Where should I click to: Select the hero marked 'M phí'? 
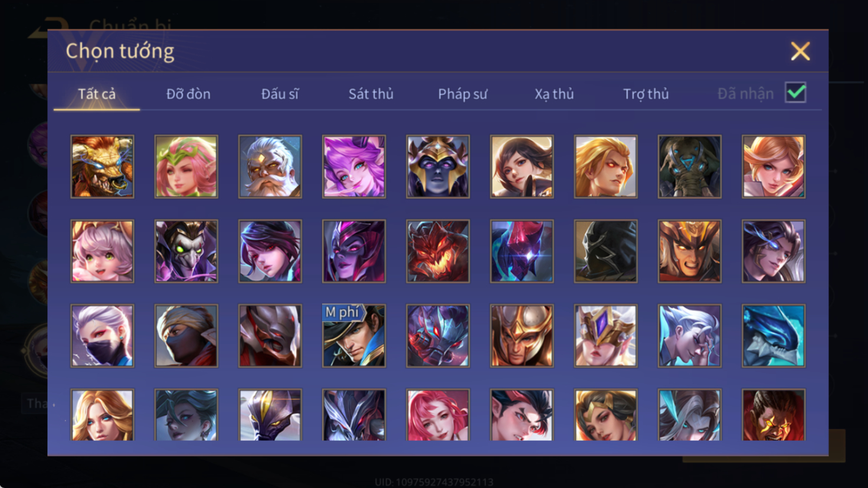(353, 336)
